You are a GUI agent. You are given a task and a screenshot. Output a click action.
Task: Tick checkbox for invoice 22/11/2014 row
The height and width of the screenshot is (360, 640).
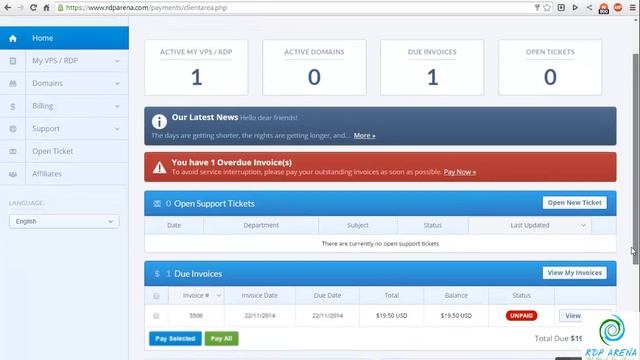click(x=156, y=316)
